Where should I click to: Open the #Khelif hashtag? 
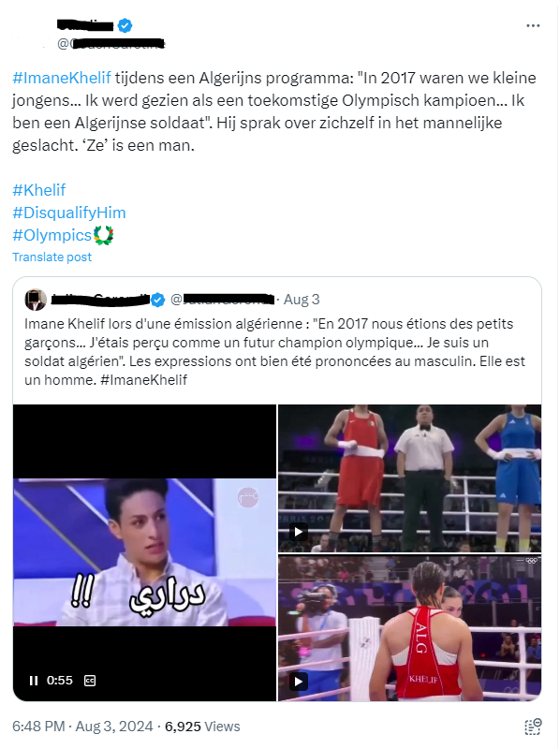[38, 190]
